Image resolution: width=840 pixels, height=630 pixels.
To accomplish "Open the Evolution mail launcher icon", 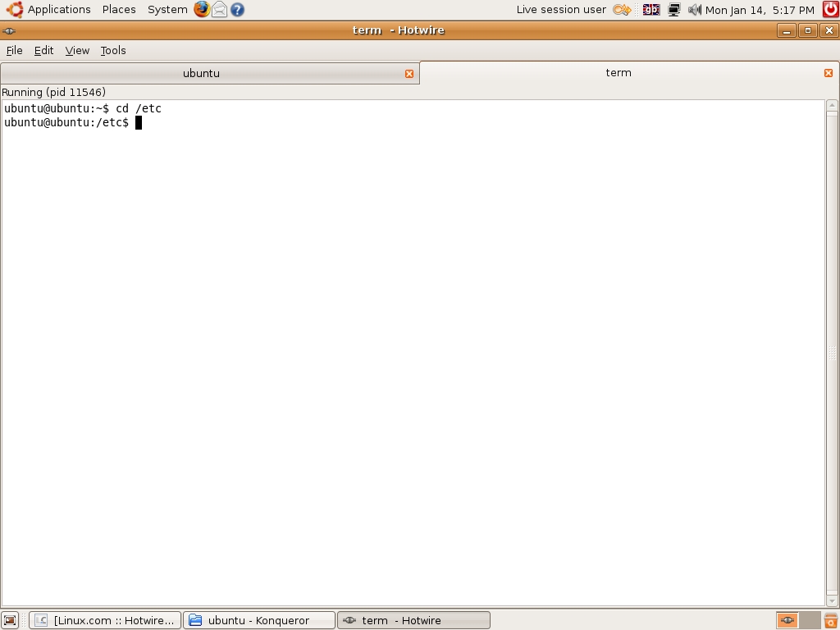I will 219,9.
